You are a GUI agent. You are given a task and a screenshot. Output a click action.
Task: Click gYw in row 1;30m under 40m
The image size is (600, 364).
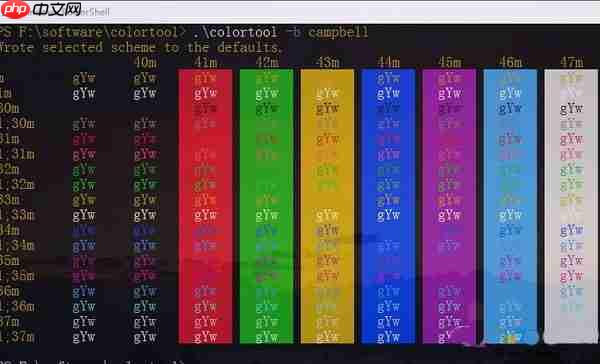pyautogui.click(x=145, y=124)
